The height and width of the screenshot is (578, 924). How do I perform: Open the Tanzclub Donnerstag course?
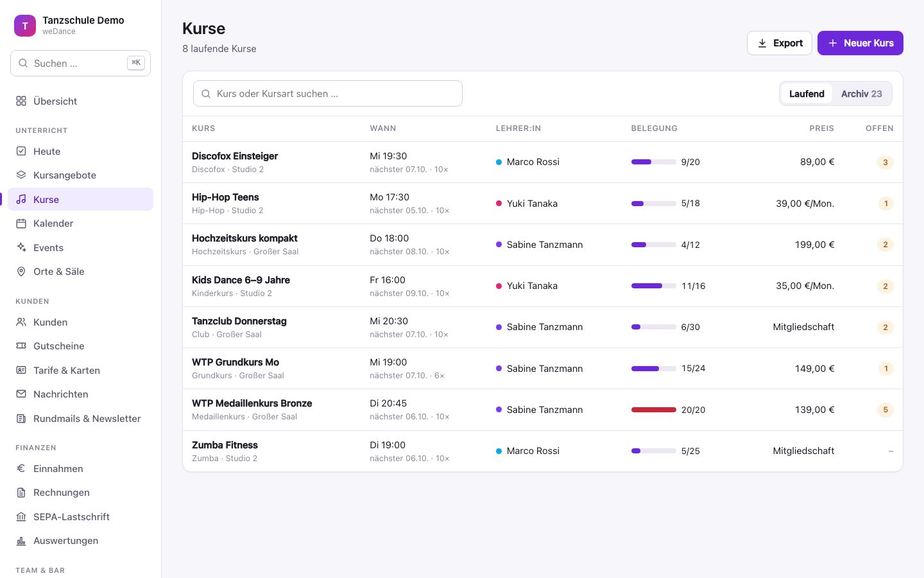pos(239,321)
